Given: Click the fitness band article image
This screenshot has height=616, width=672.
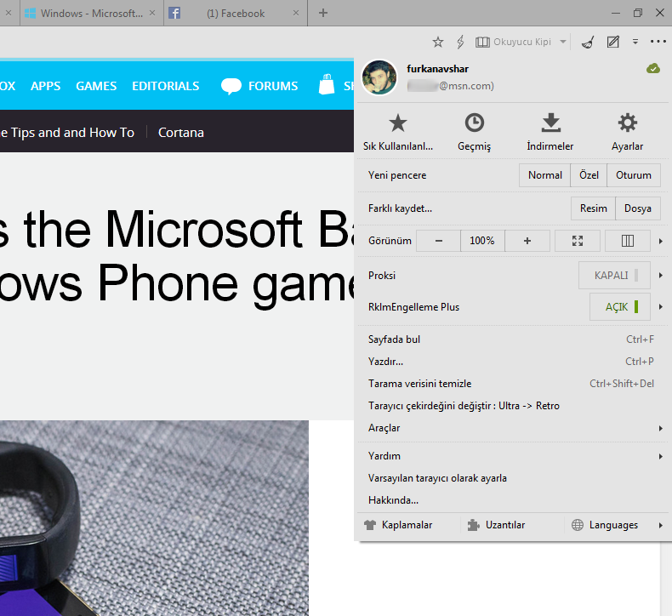Looking at the screenshot, I should 154,518.
